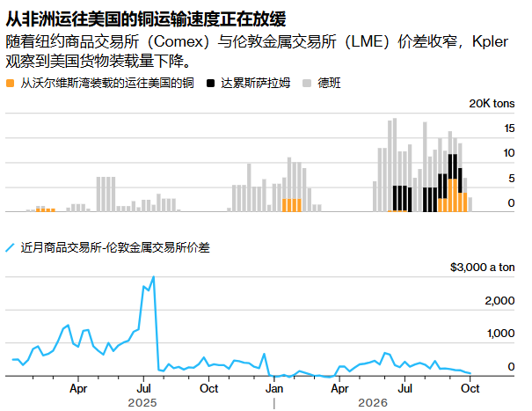Screen dimensions: 532x411
Task: Click the gray Durban legend swatch
Action: (307, 84)
